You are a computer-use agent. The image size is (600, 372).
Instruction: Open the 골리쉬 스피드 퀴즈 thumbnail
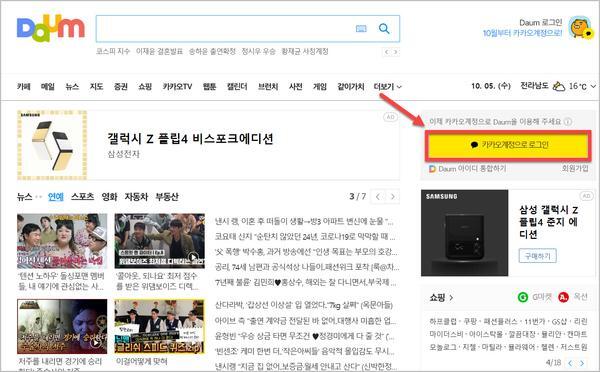[160, 326]
